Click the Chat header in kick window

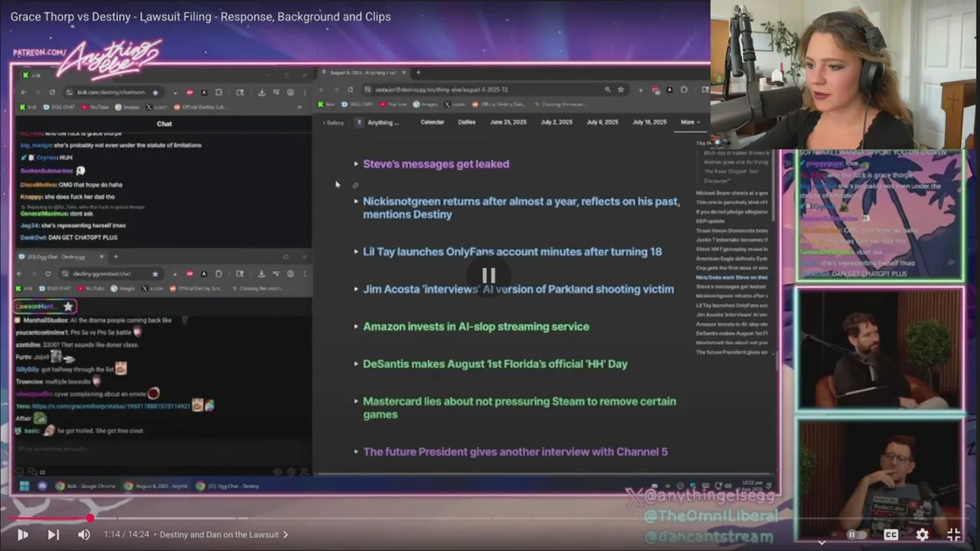click(x=165, y=124)
